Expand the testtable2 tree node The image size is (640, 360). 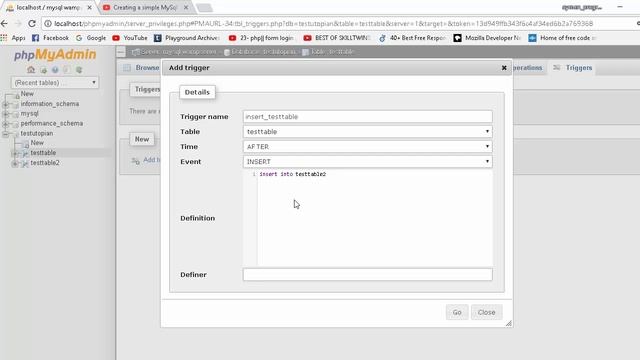click(x=15, y=163)
